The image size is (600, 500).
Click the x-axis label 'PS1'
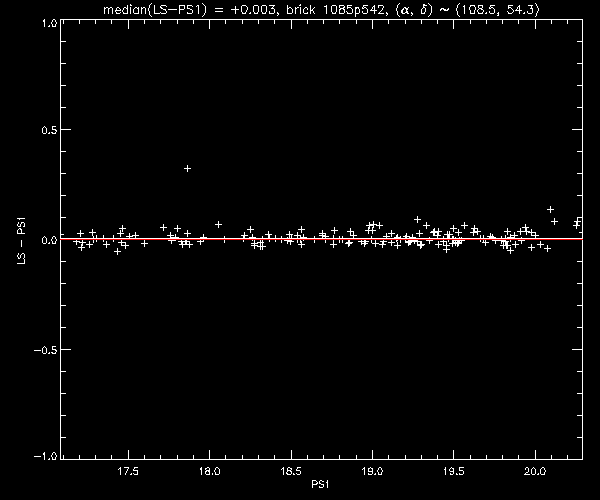click(x=320, y=484)
